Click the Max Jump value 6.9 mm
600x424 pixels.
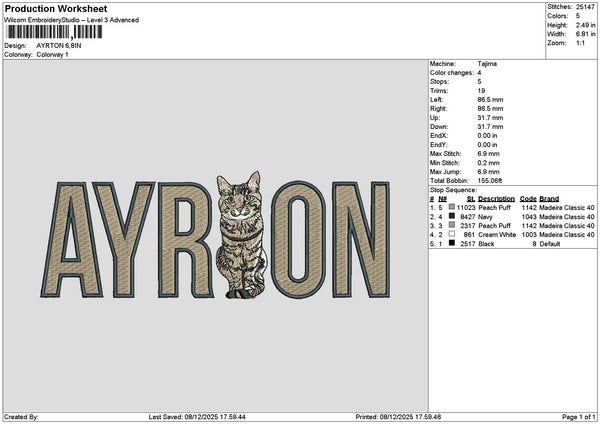click(488, 172)
